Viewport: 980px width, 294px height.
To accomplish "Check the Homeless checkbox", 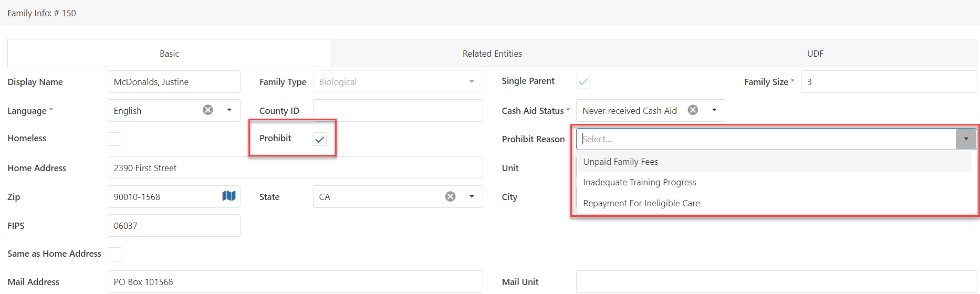I will pos(114,139).
